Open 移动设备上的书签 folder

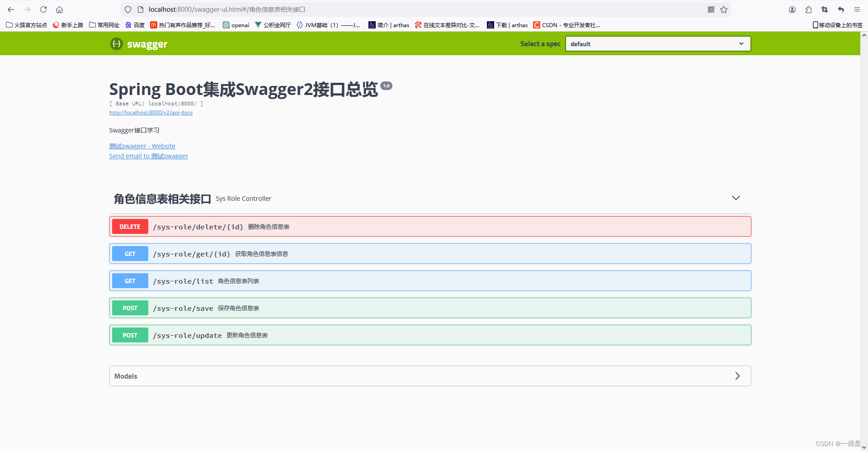click(x=838, y=25)
